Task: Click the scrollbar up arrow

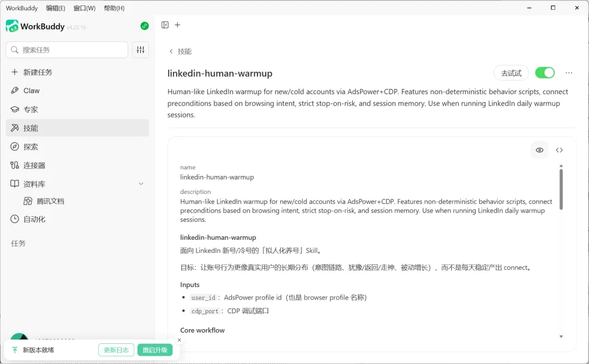Action: (x=561, y=166)
